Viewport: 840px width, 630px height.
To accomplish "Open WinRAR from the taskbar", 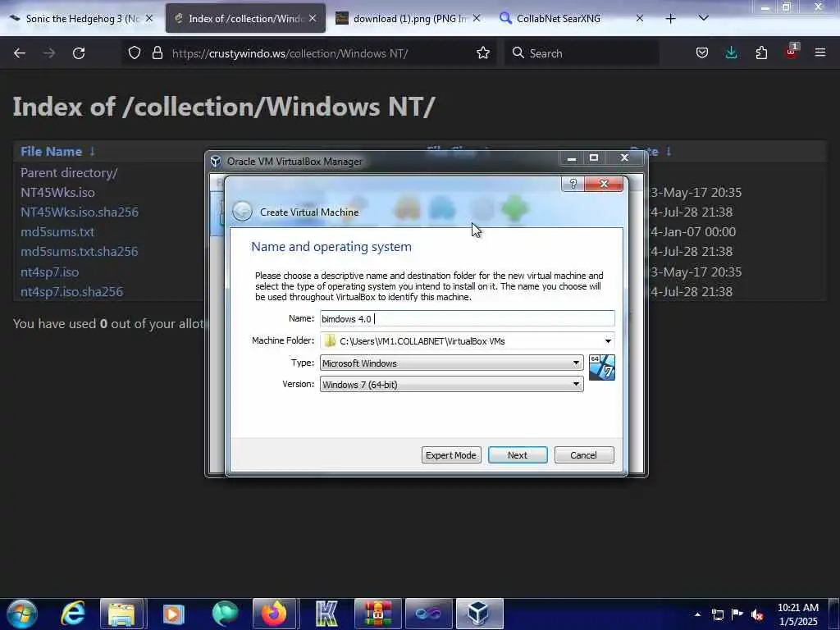I will pyautogui.click(x=377, y=614).
